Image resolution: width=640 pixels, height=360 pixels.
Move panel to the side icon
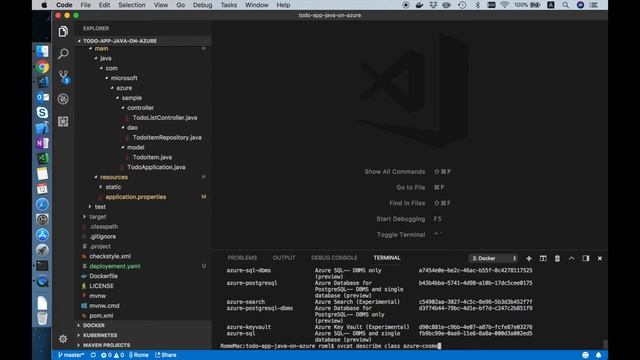tap(586, 258)
